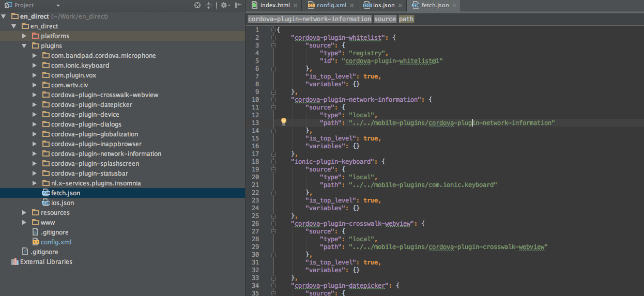Collapse the plugins folder arrow

24,46
